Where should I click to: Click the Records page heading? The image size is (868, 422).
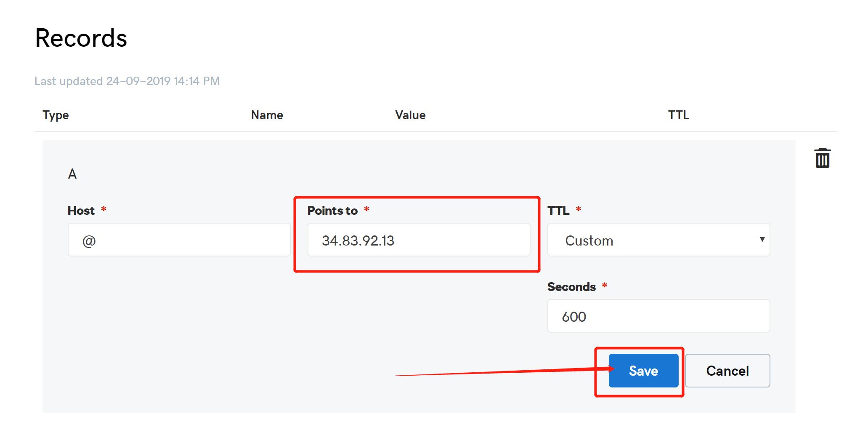[x=81, y=38]
